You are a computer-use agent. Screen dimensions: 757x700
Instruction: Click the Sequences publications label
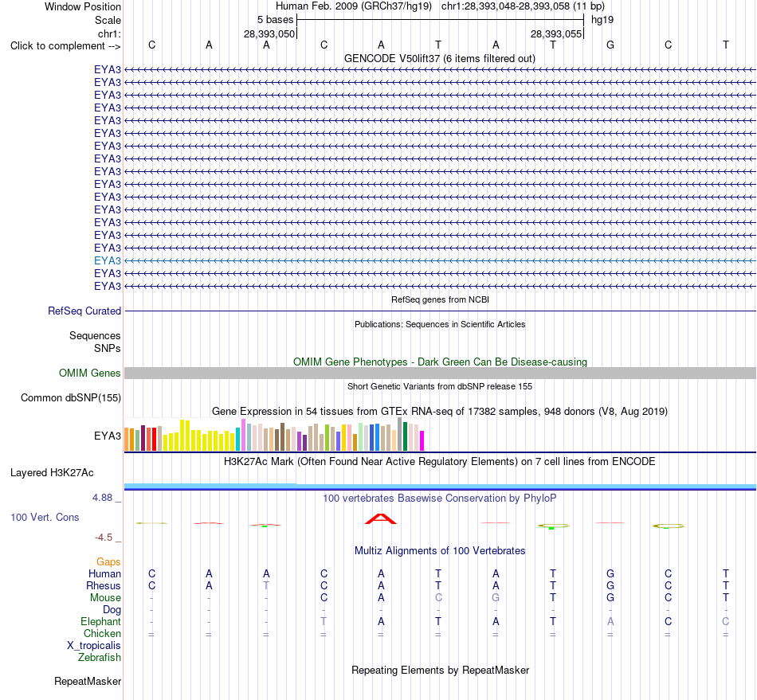click(x=95, y=335)
